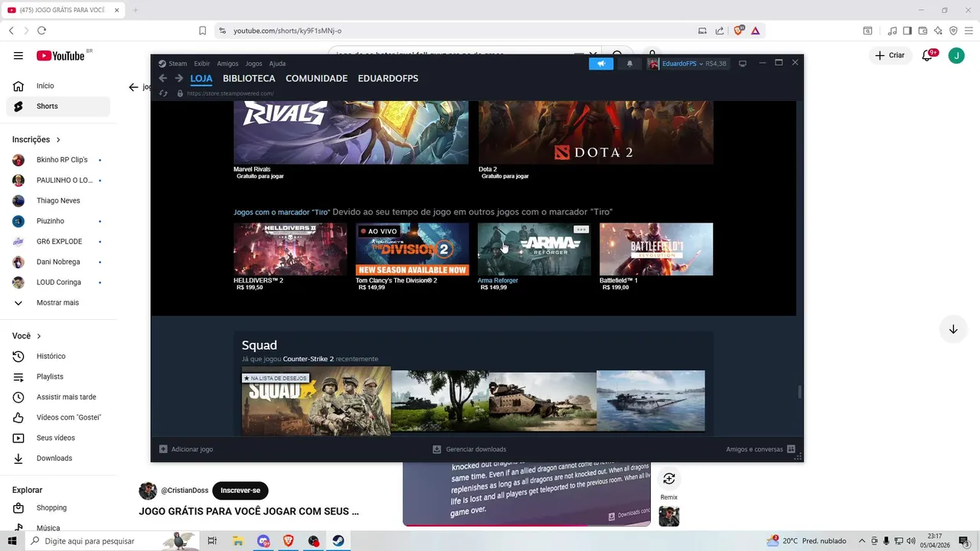Screen dimensions: 980x551
Task: Open The Division 2 thumbnail
Action: [x=412, y=249]
